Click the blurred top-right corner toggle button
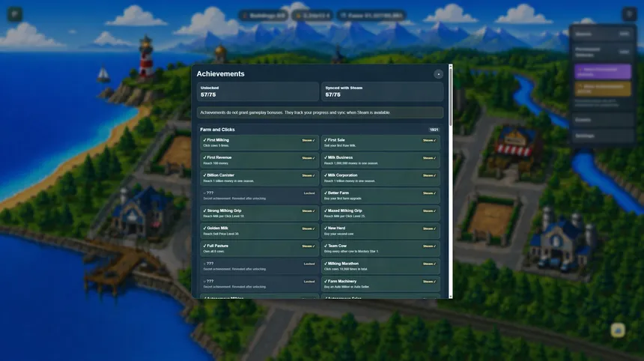 pos(629,14)
